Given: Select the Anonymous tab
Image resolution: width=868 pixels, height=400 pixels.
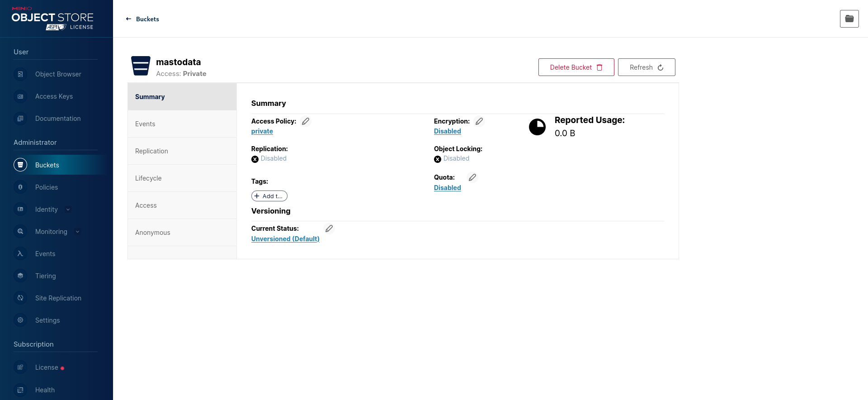Looking at the screenshot, I should click(x=182, y=233).
